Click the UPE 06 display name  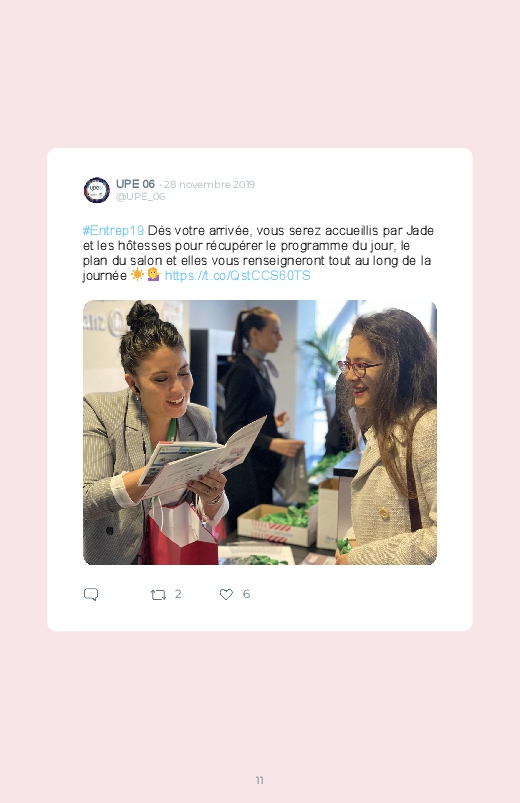(135, 184)
